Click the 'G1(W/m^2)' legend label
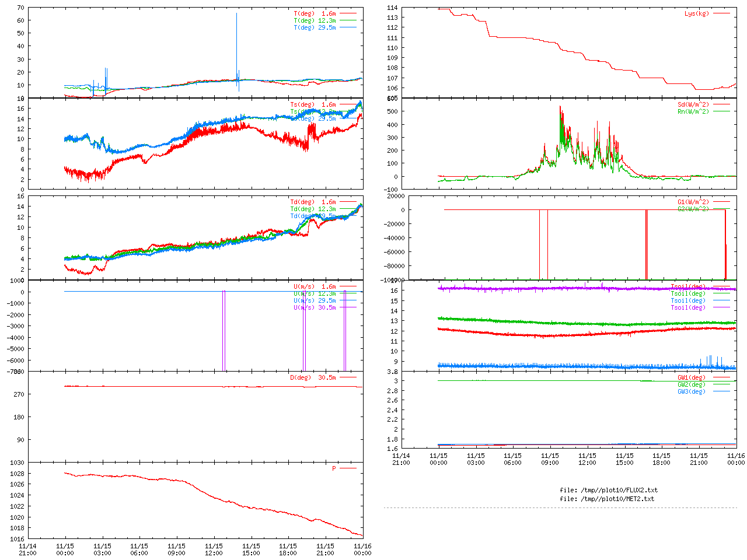 [693, 202]
